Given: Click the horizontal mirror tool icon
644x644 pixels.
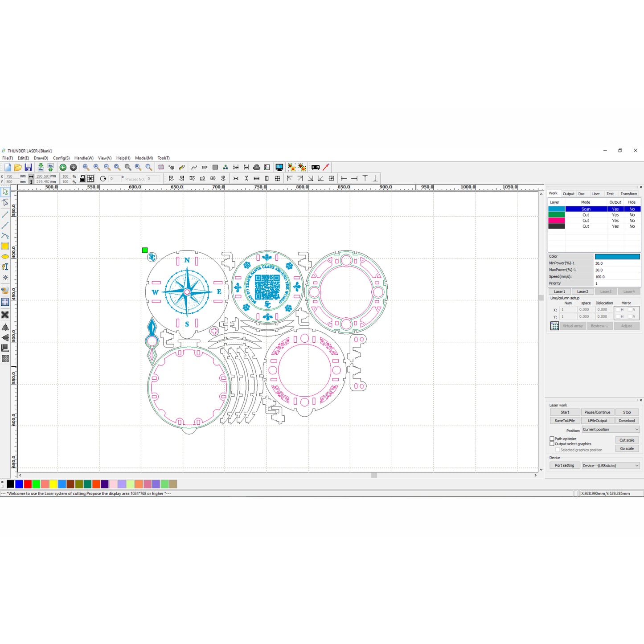Looking at the screenshot, I should [5, 327].
